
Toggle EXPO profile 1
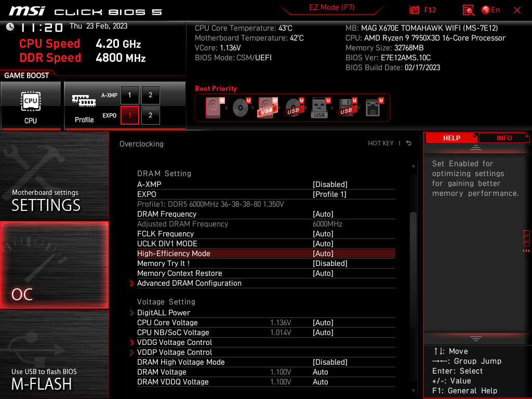(x=129, y=115)
